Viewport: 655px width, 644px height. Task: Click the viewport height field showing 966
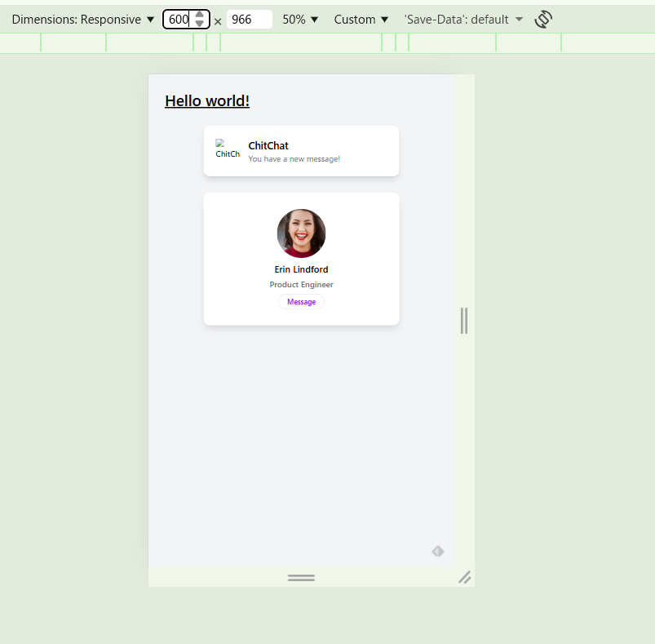tap(248, 20)
